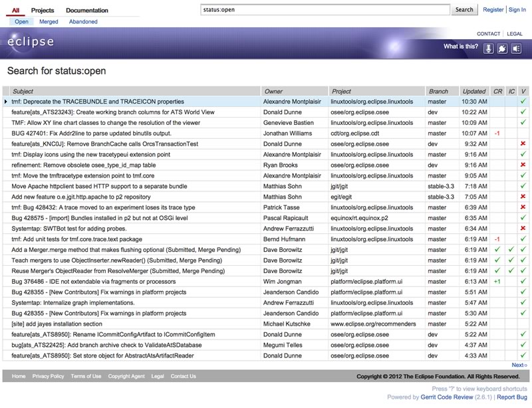Click the status:open search field
This screenshot has height=408, width=532.
(325, 10)
